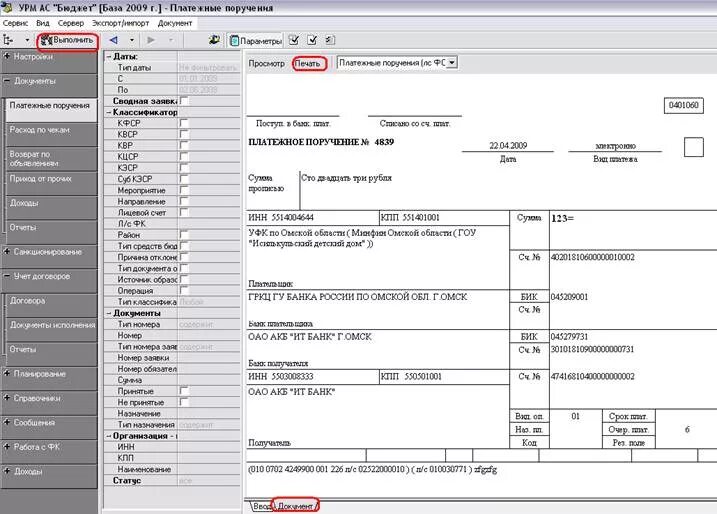717x514 pixels.
Task: Collapse the Классификатор filter group
Action: (x=109, y=112)
